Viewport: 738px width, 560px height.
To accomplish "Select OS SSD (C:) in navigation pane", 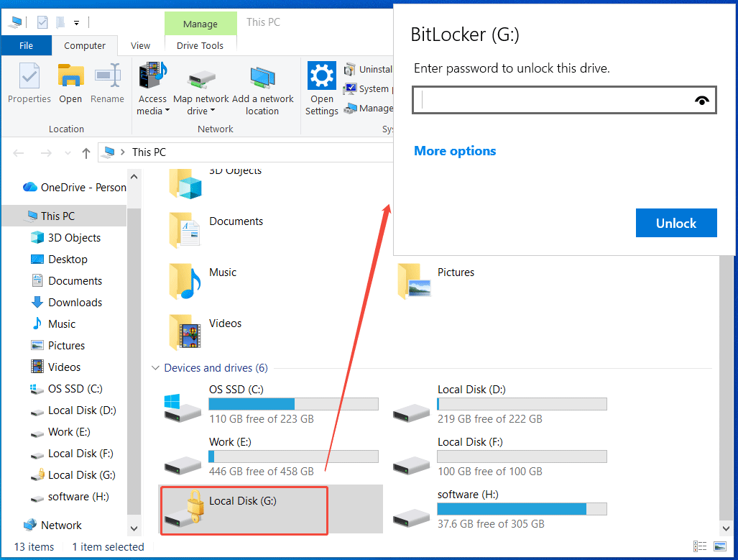I will point(66,389).
